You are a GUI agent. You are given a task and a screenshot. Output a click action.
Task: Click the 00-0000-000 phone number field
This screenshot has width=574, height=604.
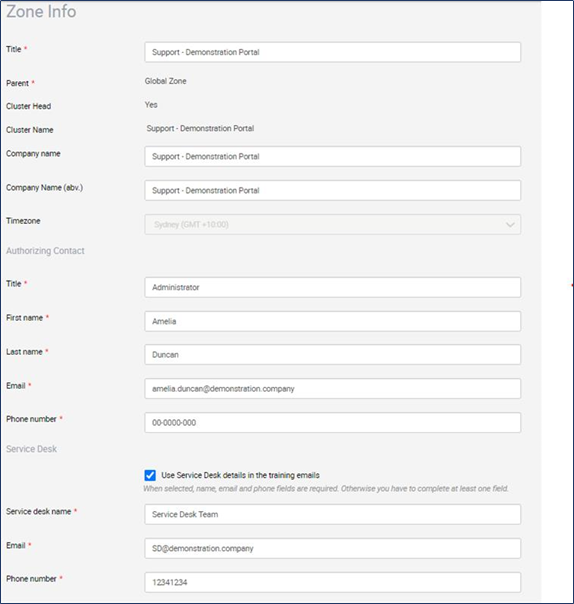pyautogui.click(x=332, y=423)
